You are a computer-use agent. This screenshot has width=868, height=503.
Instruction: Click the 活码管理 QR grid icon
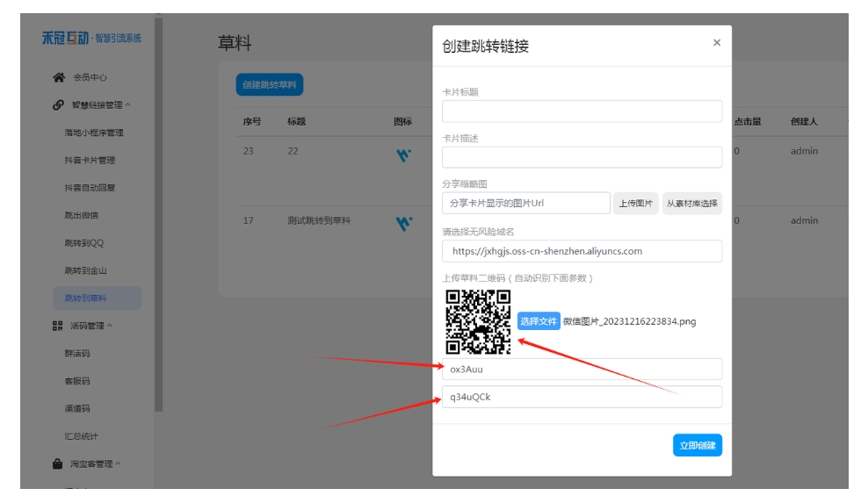click(59, 326)
